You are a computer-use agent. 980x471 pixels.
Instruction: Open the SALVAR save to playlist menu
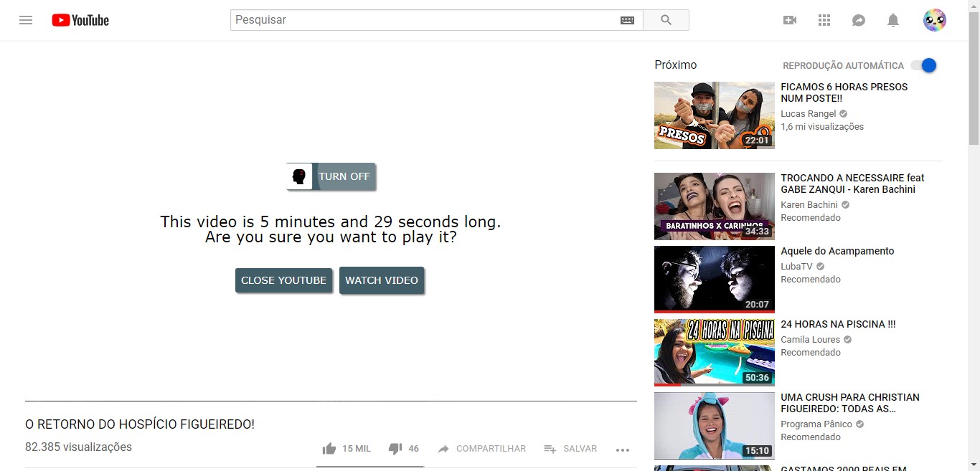click(570, 449)
